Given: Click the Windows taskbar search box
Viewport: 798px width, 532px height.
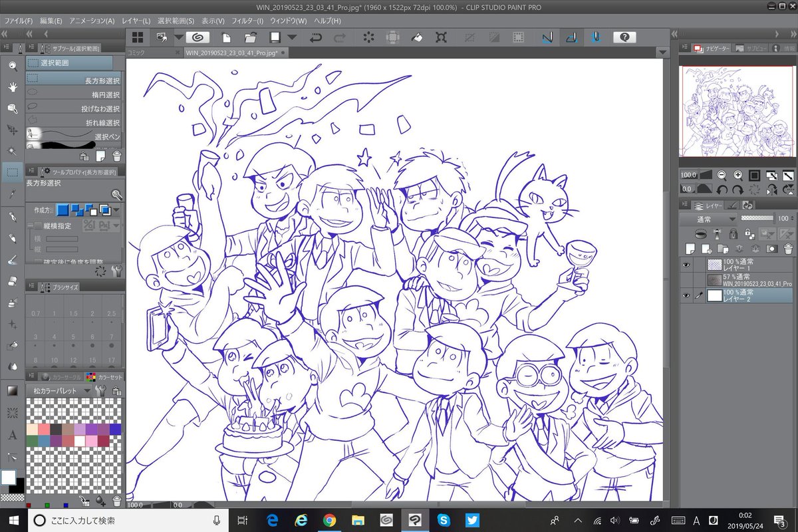Looking at the screenshot, I should pos(127,520).
